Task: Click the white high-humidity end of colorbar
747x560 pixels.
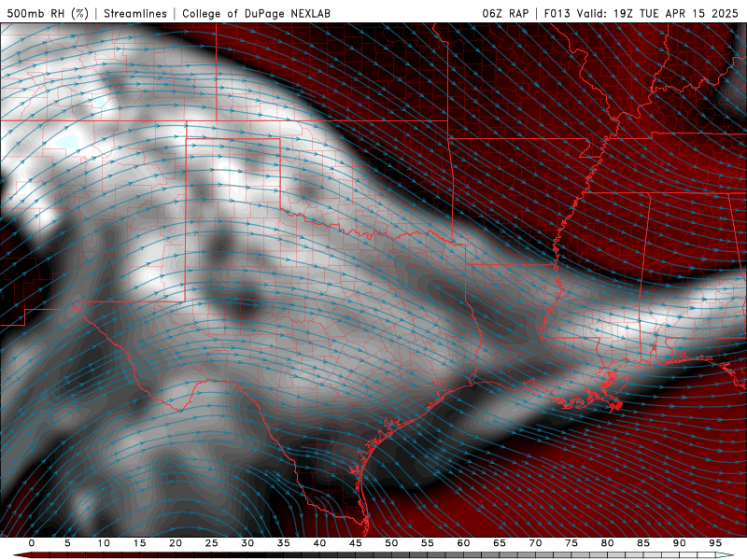Action: click(x=725, y=555)
